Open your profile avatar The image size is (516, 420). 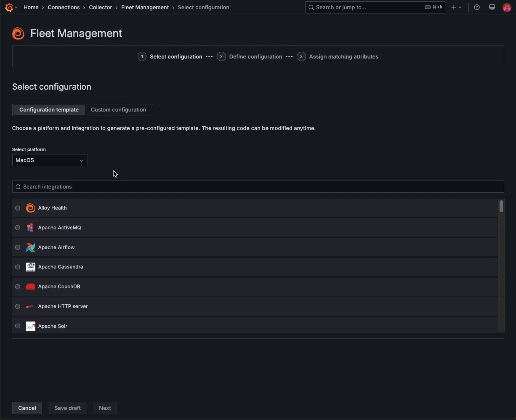(507, 7)
